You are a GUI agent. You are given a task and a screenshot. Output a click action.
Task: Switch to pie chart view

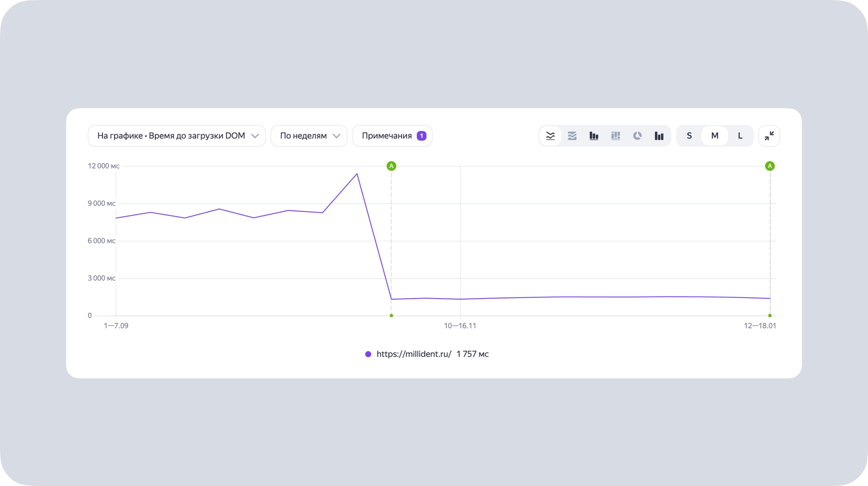637,136
